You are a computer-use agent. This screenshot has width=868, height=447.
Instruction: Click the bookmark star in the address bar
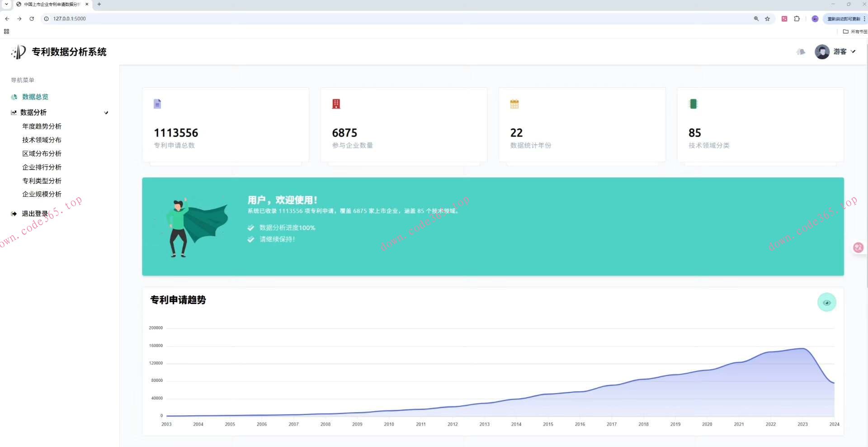(x=767, y=19)
